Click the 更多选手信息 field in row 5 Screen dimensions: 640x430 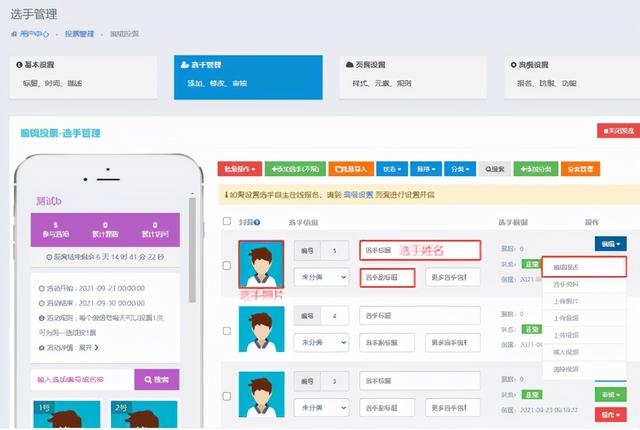[453, 277]
